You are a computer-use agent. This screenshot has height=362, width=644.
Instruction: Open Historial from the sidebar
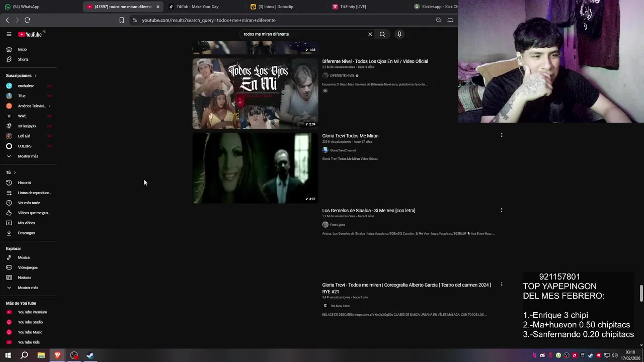pos(28,183)
